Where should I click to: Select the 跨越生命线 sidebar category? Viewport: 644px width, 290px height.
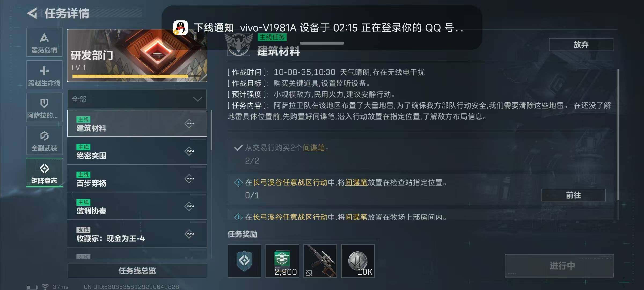44,75
